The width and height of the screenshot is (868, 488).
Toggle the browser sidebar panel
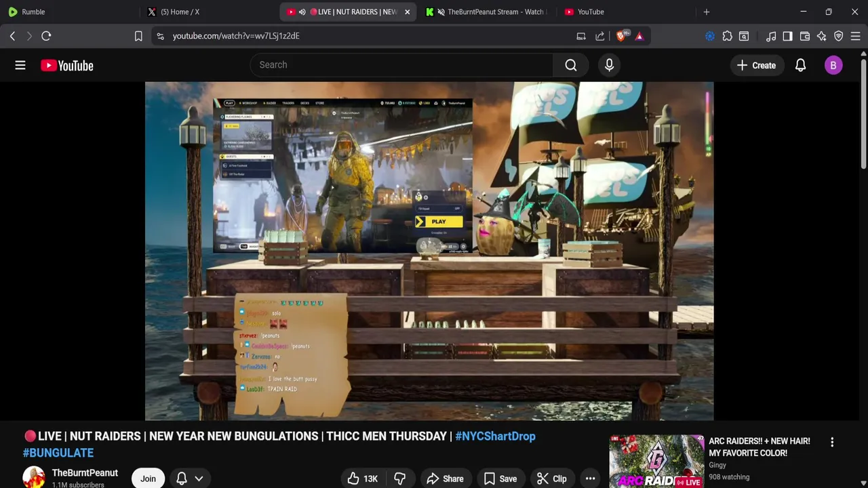787,36
